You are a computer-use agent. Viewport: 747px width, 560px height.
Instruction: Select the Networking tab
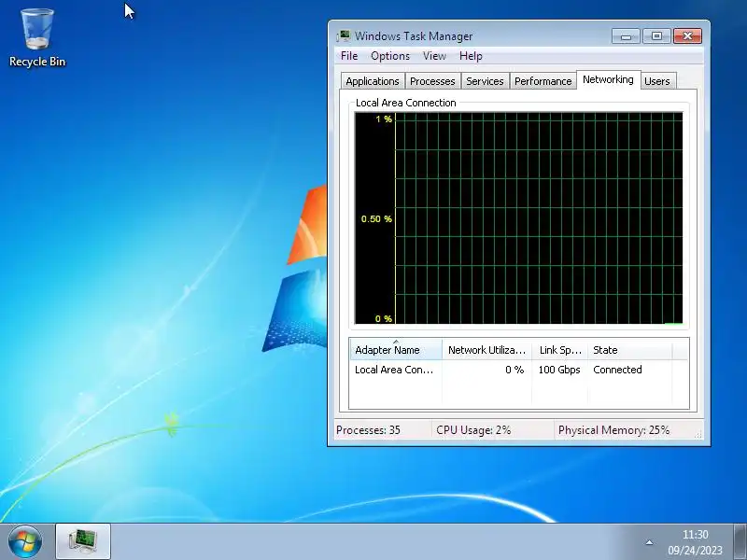pos(608,79)
